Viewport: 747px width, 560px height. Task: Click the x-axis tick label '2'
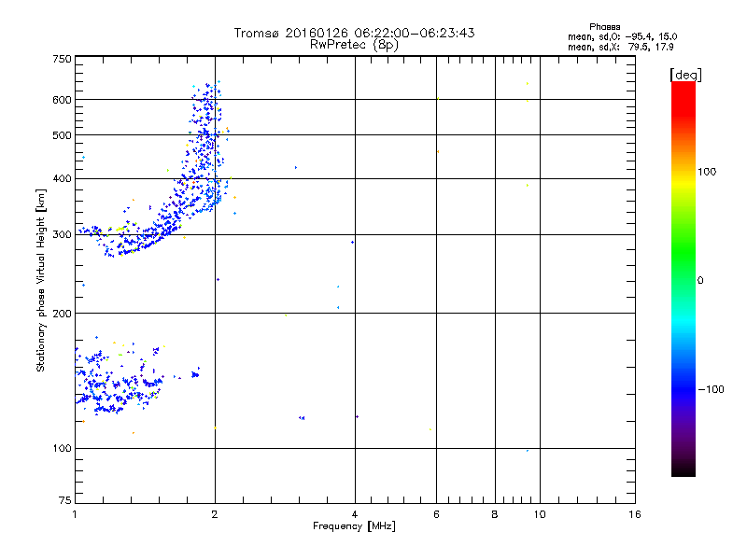click(215, 514)
